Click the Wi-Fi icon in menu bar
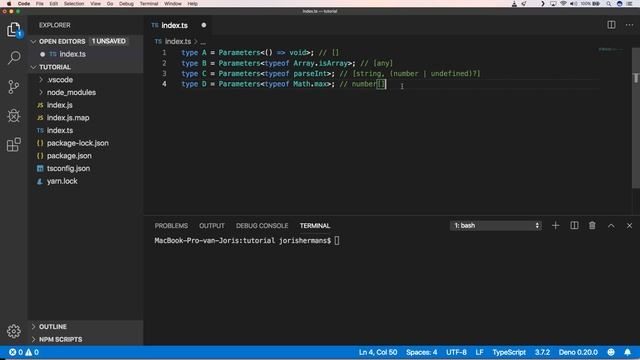The image size is (640, 360). pyautogui.click(x=563, y=4)
